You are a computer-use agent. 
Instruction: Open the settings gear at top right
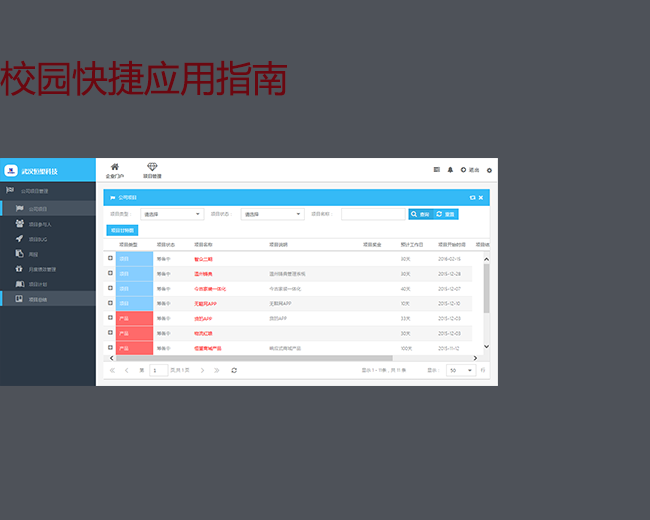pos(489,170)
